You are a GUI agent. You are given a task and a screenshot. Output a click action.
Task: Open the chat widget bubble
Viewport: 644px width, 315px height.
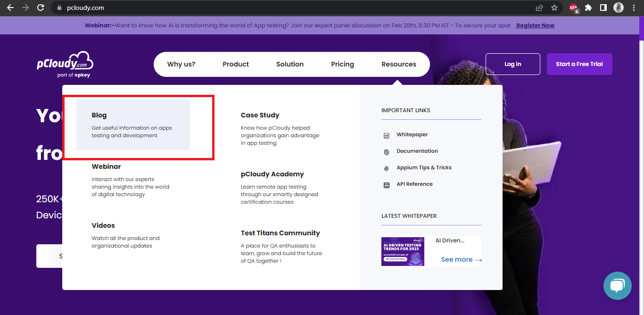pyautogui.click(x=617, y=286)
